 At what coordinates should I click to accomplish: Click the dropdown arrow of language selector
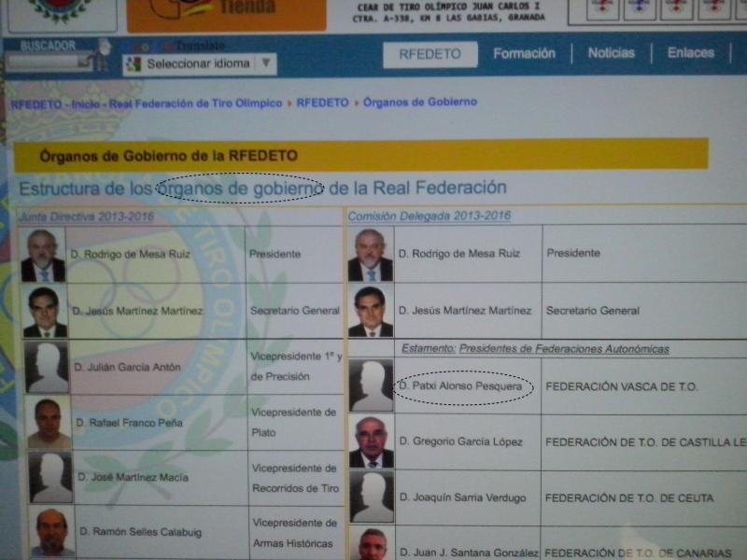click(265, 64)
